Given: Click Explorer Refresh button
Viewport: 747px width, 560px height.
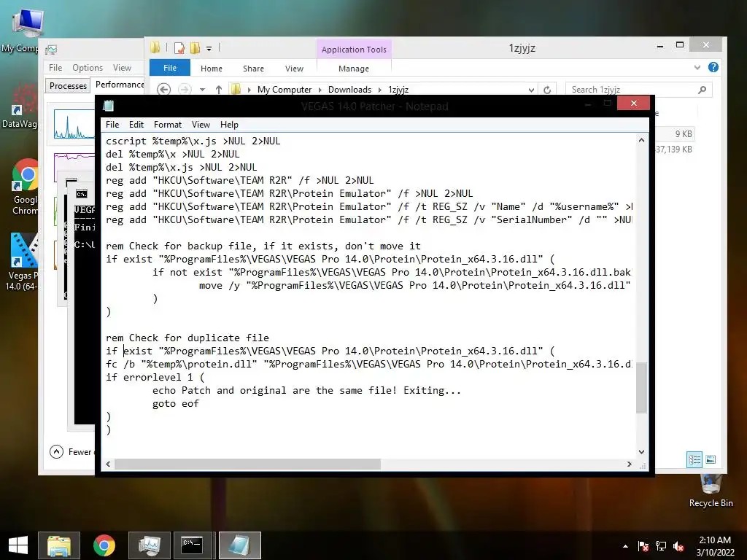Looking at the screenshot, I should 547,90.
